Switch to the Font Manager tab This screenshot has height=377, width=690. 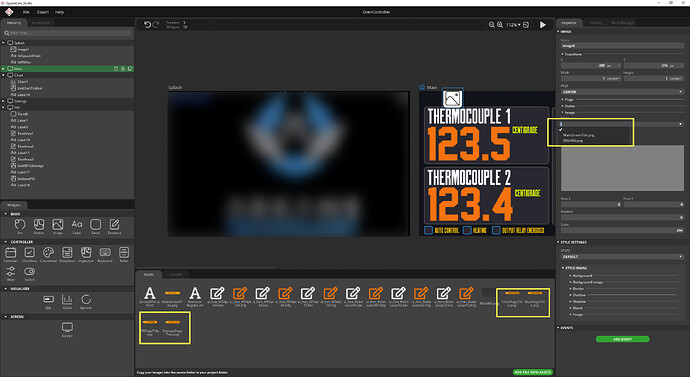[x=623, y=23]
